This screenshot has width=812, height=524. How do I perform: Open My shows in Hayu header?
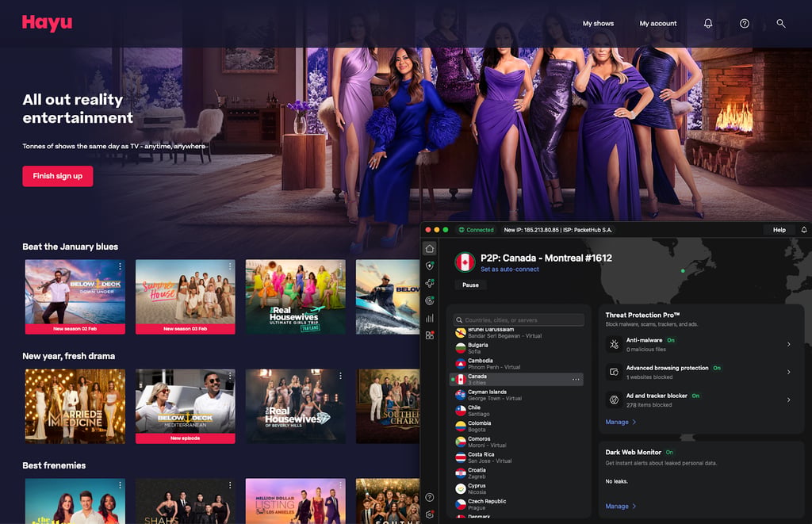tap(598, 23)
